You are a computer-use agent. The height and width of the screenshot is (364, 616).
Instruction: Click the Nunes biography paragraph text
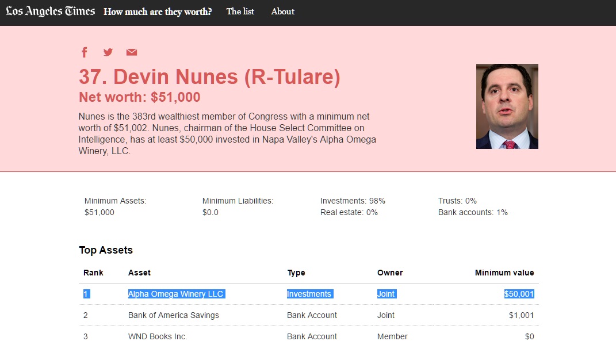pyautogui.click(x=227, y=133)
